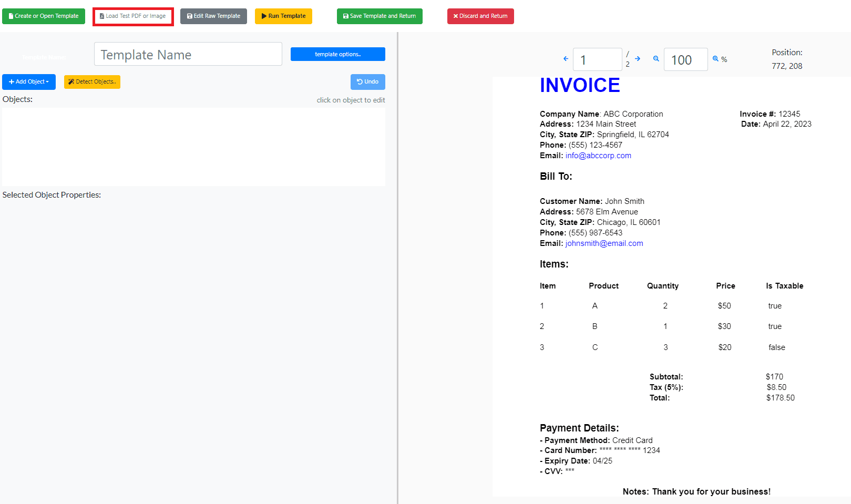
Task: Open template options menu
Action: (337, 54)
